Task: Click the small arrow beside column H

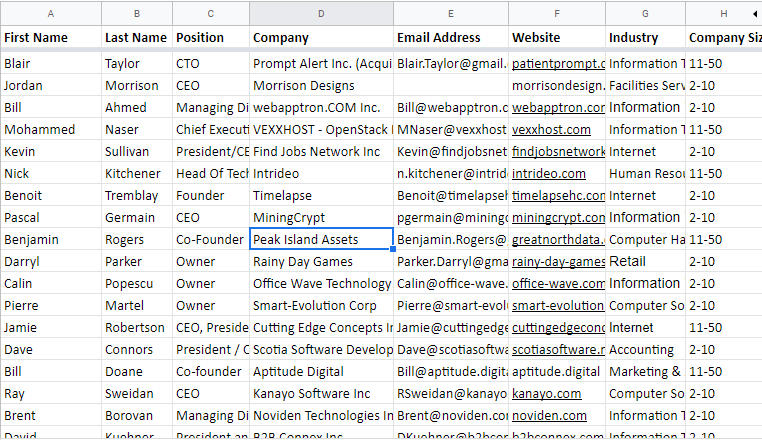Action: click(755, 14)
